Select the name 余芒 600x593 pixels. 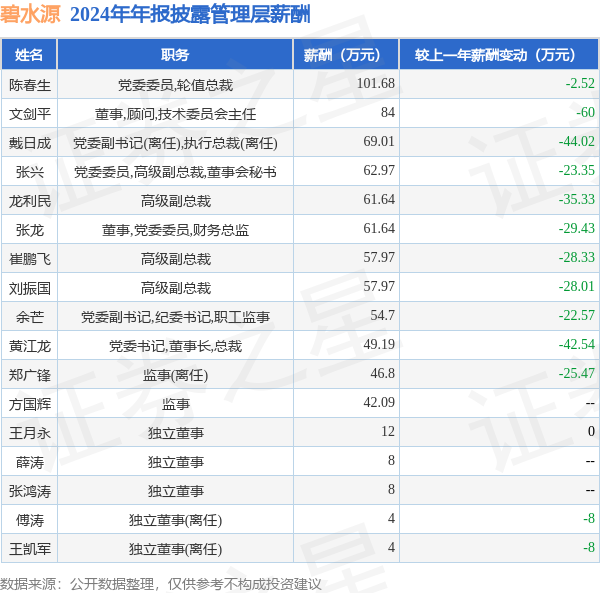coord(30,317)
